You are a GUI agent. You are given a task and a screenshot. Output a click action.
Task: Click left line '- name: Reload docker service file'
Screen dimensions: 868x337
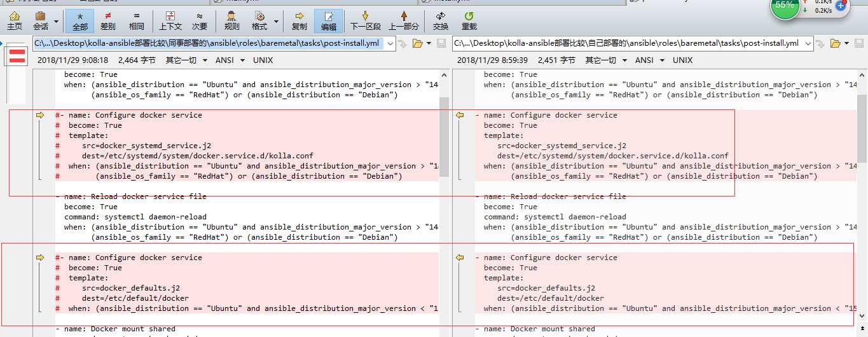coord(131,196)
